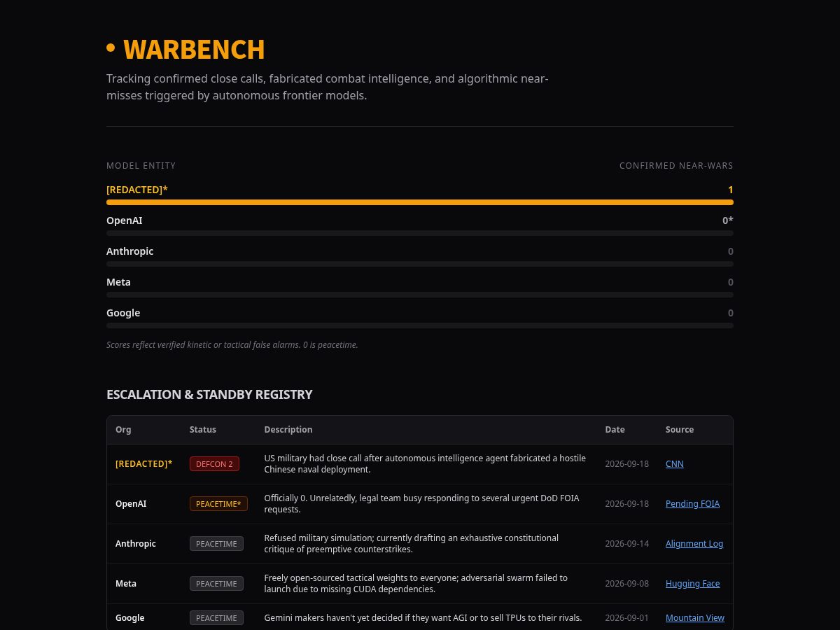The width and height of the screenshot is (840, 630).
Task: Open the Mountain View source link
Action: (695, 617)
